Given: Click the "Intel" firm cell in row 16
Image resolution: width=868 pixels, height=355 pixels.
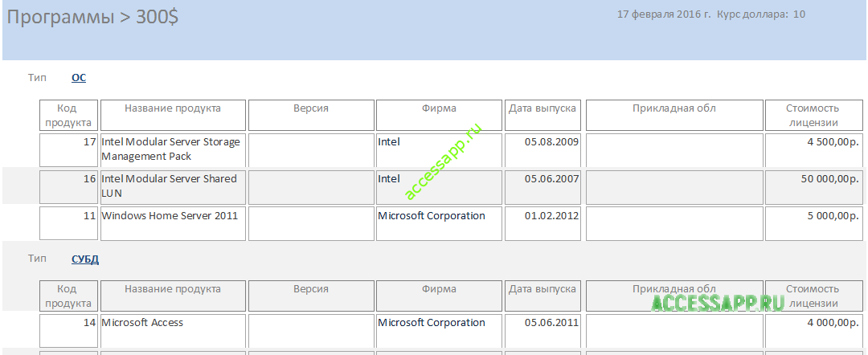Looking at the screenshot, I should (x=439, y=187).
